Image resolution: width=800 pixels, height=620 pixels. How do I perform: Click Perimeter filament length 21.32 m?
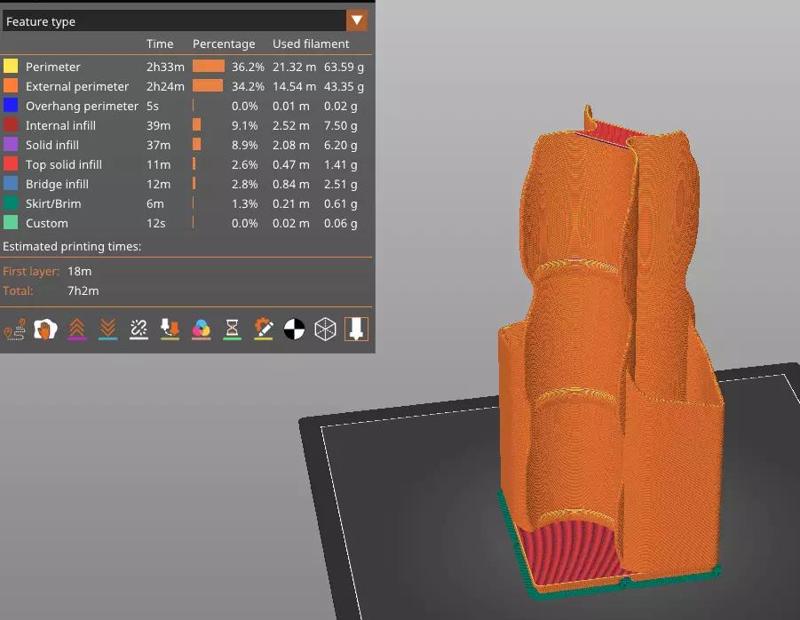[294, 67]
